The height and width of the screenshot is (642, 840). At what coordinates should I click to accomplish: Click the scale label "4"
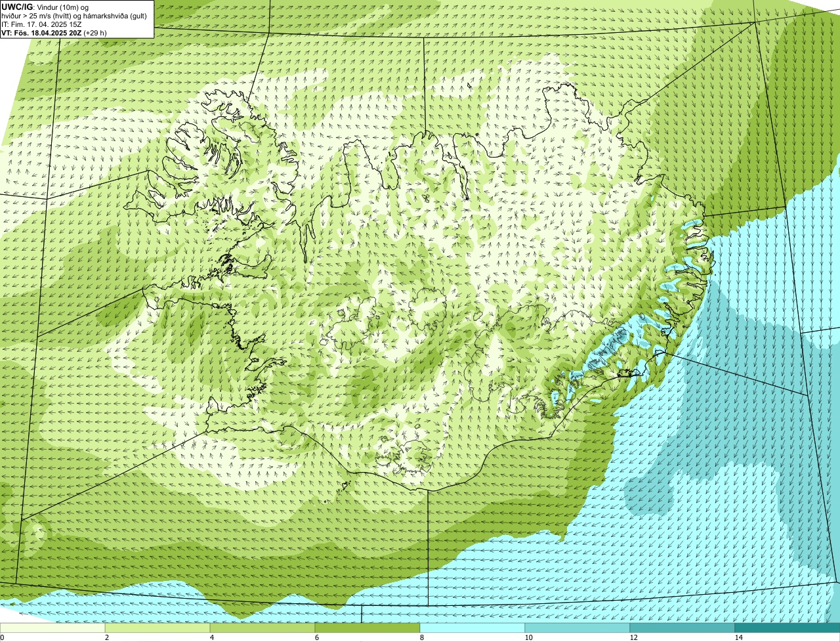click(x=211, y=637)
